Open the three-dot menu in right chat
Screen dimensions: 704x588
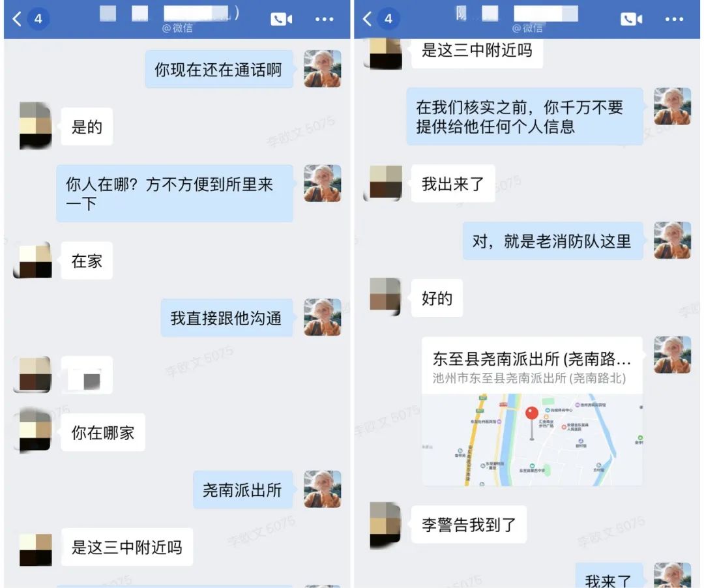click(675, 19)
